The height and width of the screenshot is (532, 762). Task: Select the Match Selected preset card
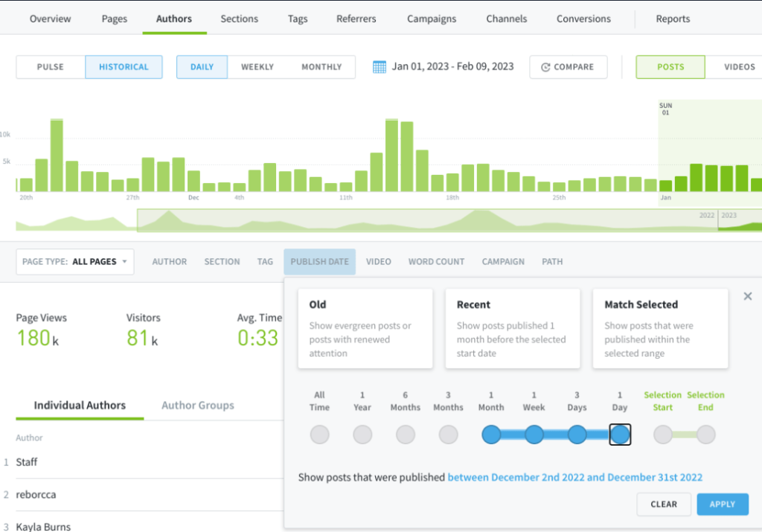660,328
